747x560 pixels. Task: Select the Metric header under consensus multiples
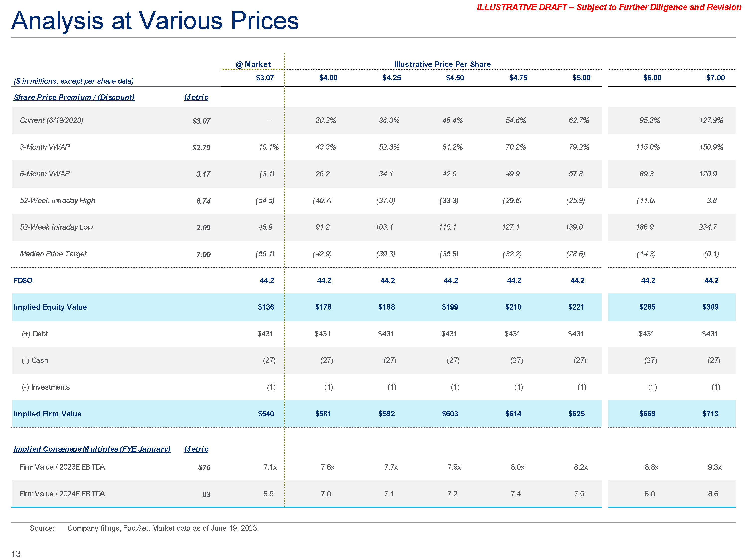(x=196, y=449)
